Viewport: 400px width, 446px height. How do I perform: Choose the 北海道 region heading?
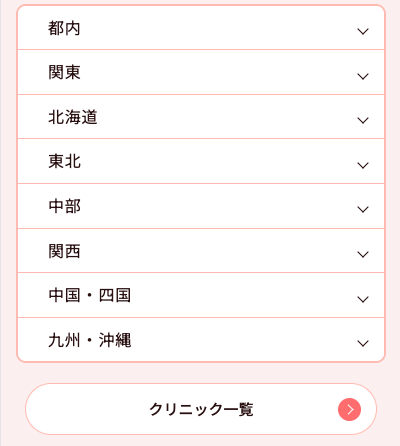[x=73, y=117]
